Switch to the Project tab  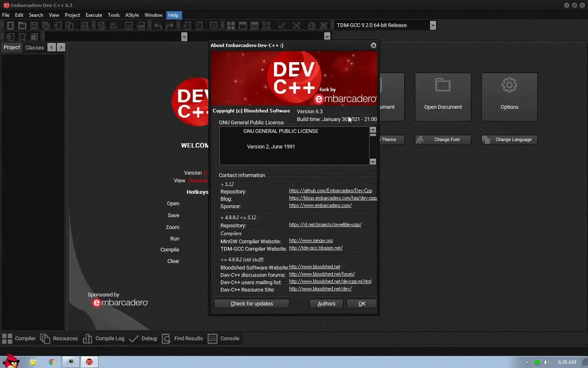12,47
